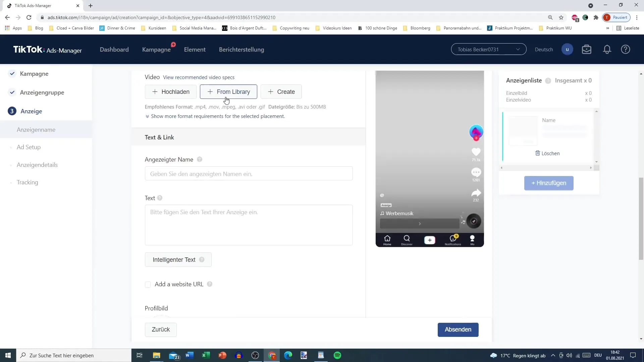Viewport: 644px width, 362px height.
Task: Open the briefcase business center icon
Action: [587, 50]
